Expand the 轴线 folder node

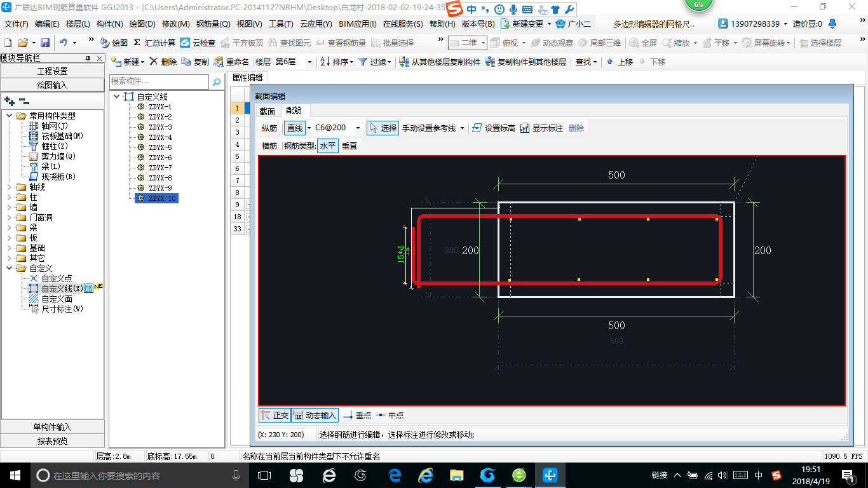pyautogui.click(x=10, y=187)
